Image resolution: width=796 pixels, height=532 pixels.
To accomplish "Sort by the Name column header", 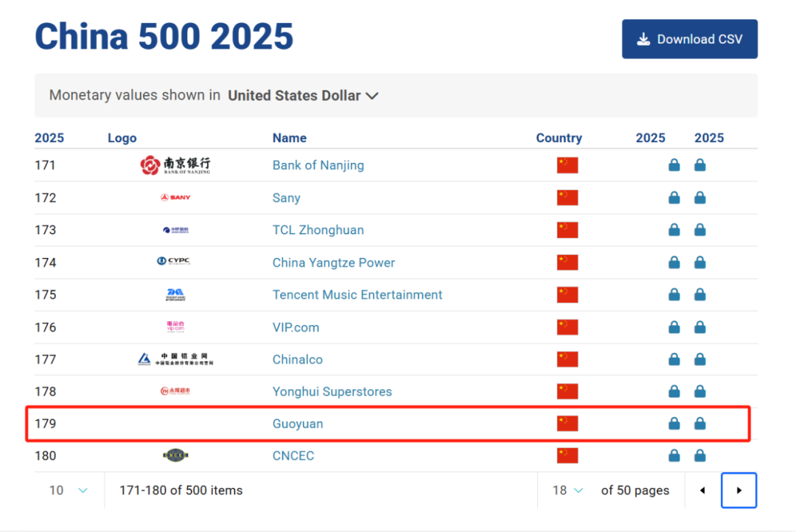I will click(x=290, y=138).
